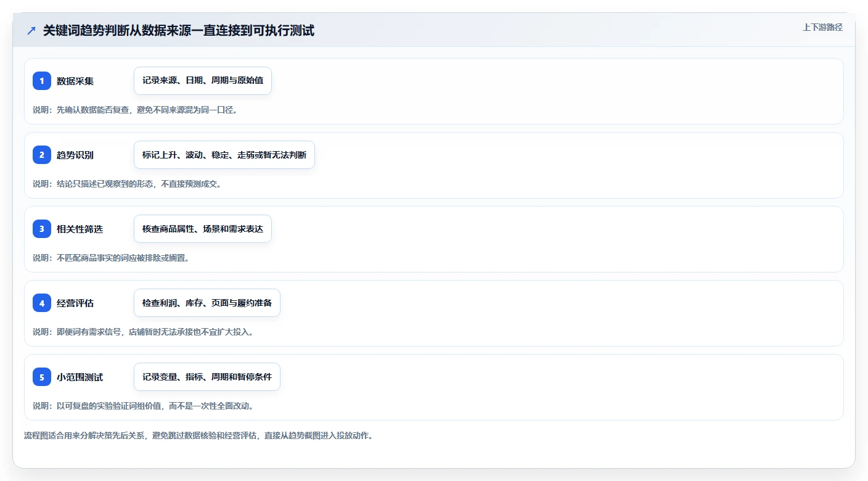Select the 趋势识别 step label
Screen dimensions: 868x481
tap(75, 155)
